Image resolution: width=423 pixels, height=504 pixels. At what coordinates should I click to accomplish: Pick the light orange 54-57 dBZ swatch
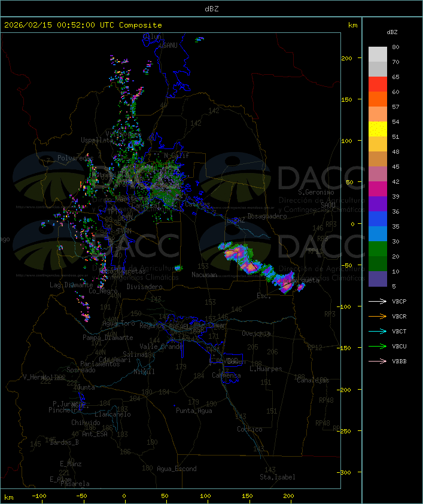(378, 114)
